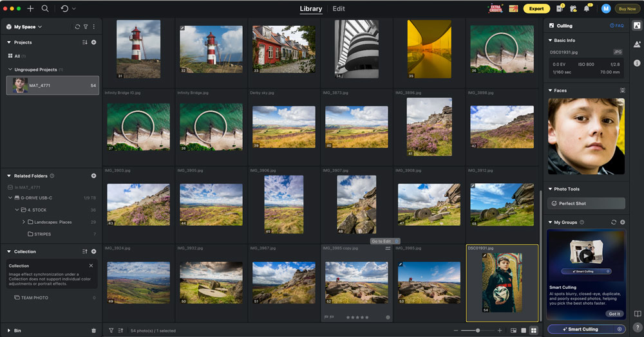Open the search magnifier in top toolbar

click(45, 8)
